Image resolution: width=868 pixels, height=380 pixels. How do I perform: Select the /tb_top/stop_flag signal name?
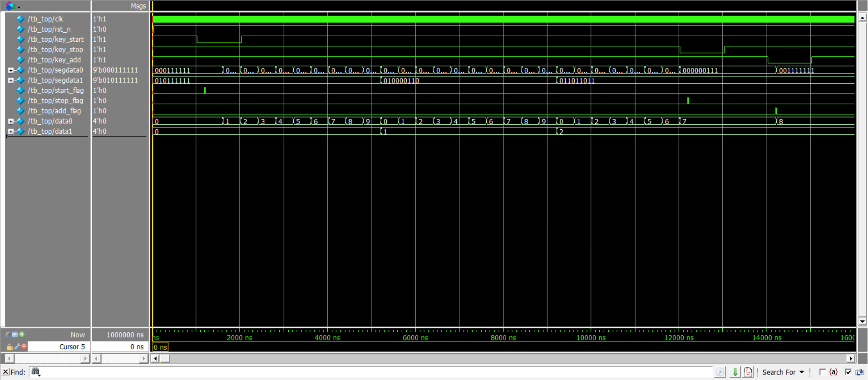tap(55, 101)
